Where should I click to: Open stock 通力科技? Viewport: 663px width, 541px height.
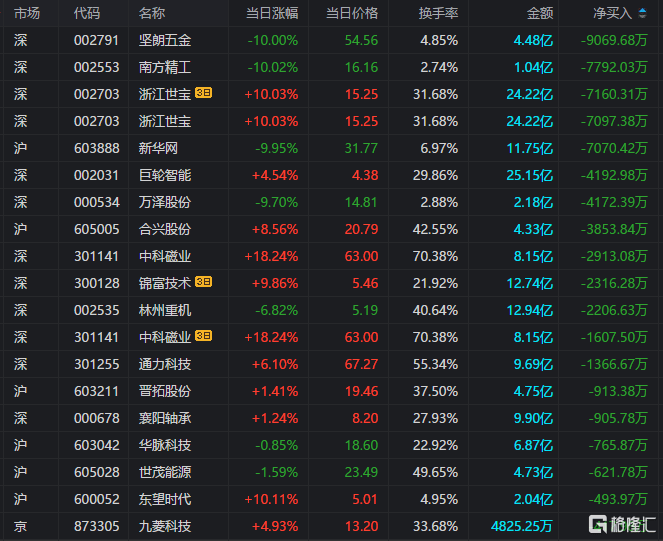point(165,365)
